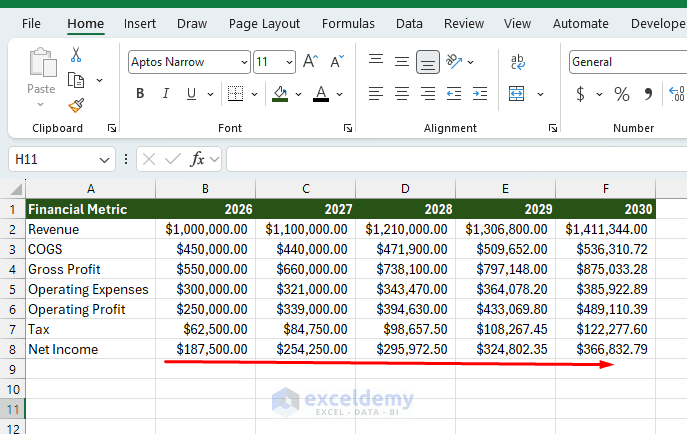Apply Comma Style format

coord(648,94)
